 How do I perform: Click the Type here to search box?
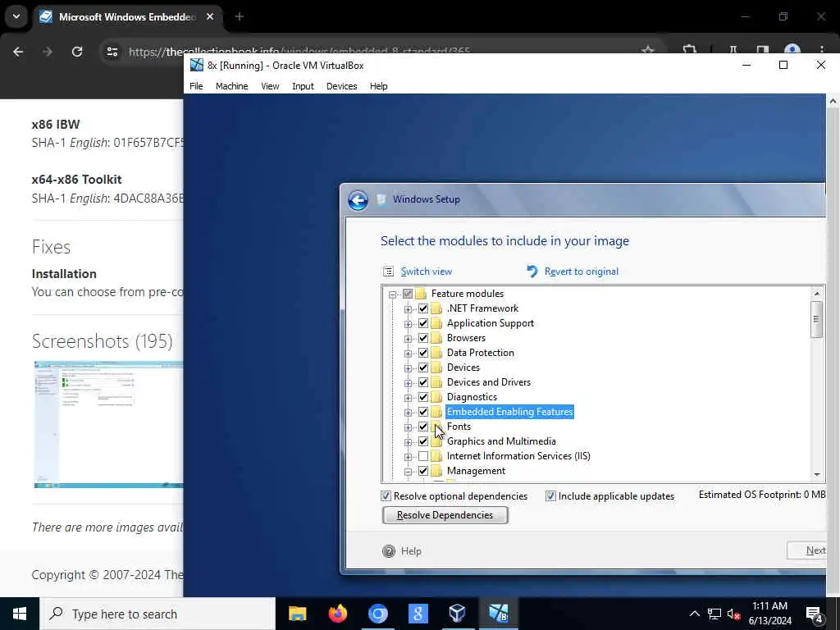click(157, 614)
